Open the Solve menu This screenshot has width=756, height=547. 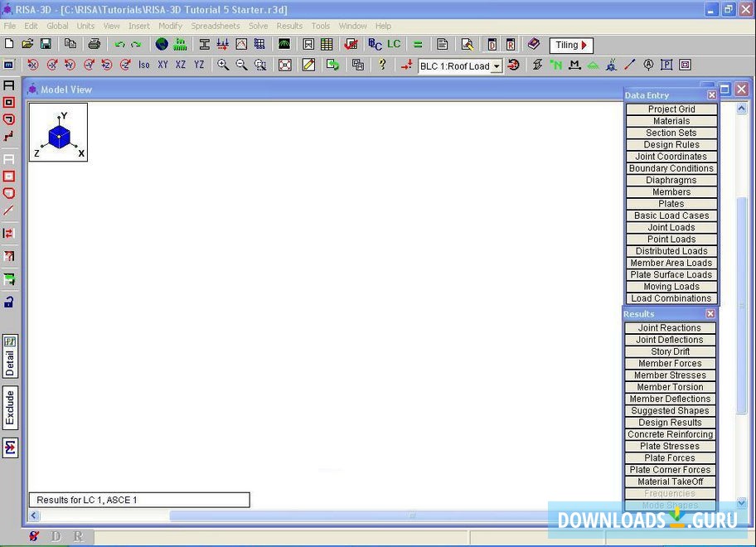[258, 26]
